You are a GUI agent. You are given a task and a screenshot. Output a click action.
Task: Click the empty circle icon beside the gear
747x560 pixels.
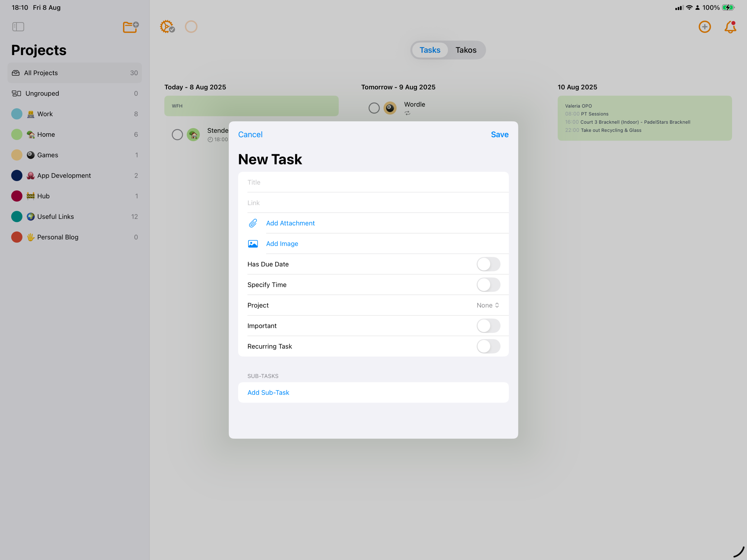click(191, 27)
